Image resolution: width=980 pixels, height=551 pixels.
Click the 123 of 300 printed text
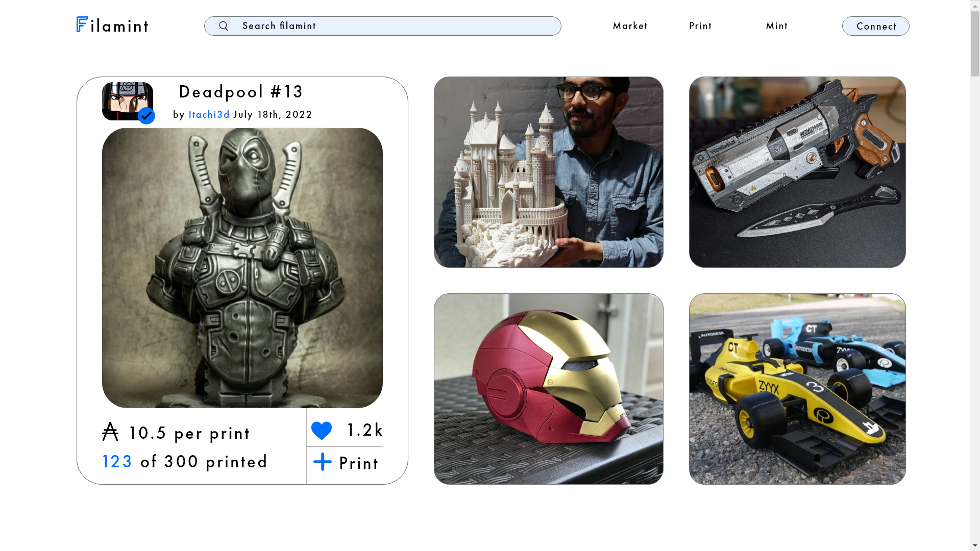click(185, 462)
